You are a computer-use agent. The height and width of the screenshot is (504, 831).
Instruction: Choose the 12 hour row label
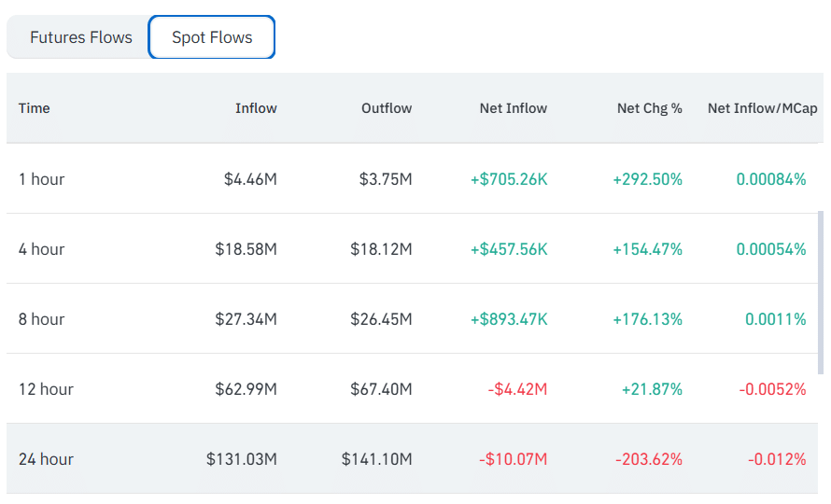[46, 389]
